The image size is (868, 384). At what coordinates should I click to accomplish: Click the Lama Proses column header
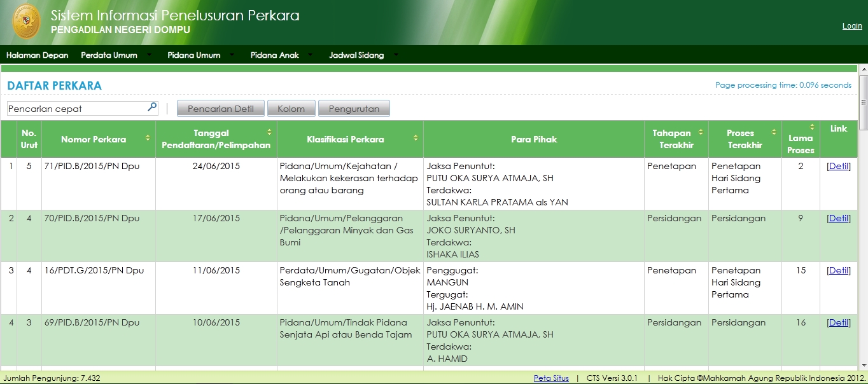[801, 139]
